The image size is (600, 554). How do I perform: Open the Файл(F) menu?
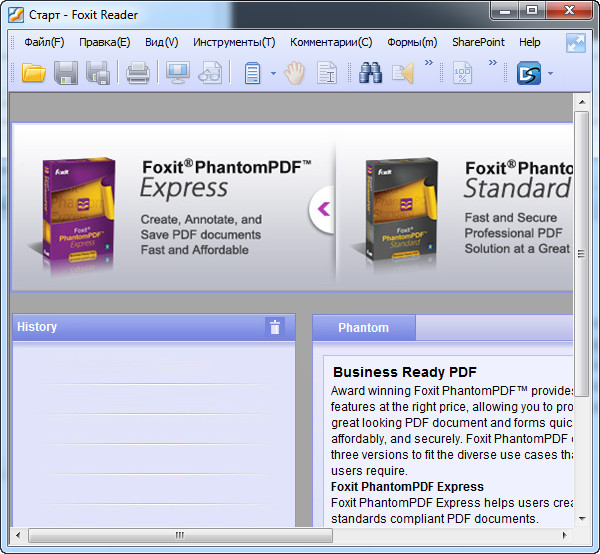pos(44,42)
